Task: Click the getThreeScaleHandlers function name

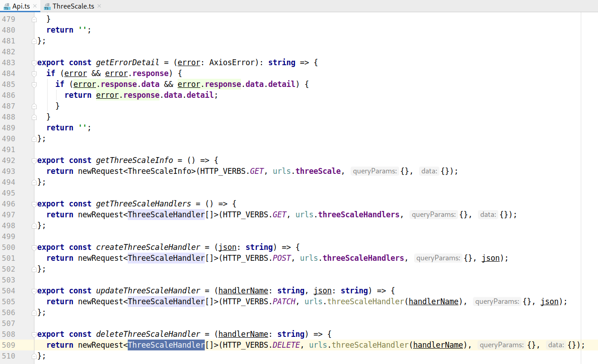Action: pyautogui.click(x=144, y=204)
